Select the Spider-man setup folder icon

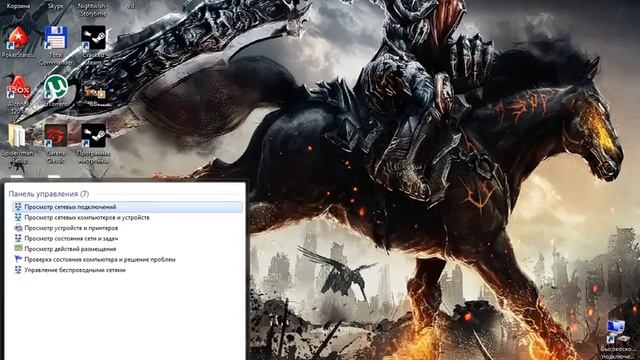(18, 136)
